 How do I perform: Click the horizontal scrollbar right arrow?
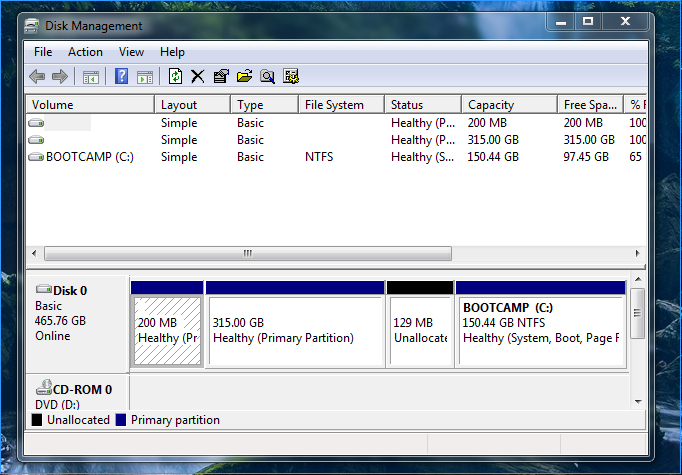point(638,253)
